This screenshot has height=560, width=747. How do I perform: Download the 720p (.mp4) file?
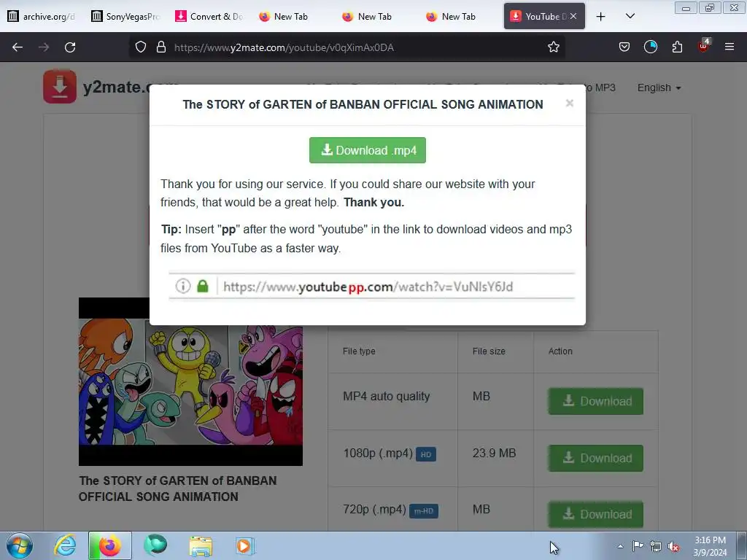click(595, 514)
